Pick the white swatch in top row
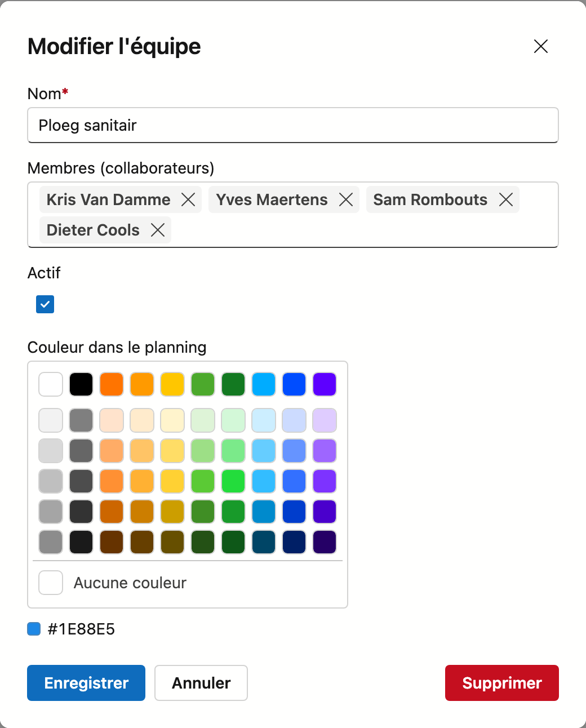The width and height of the screenshot is (586, 728). 51,384
